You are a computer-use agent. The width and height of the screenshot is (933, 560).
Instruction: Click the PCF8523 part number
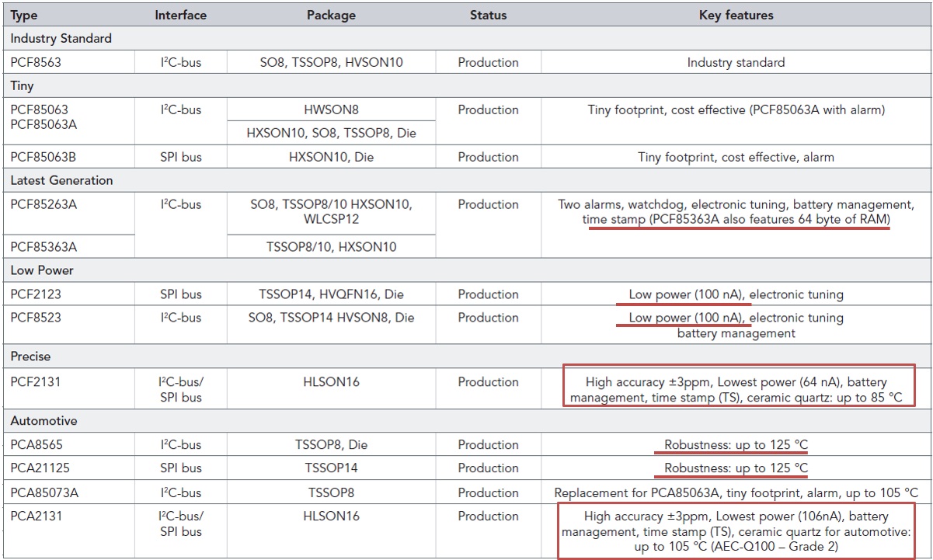coord(35,318)
